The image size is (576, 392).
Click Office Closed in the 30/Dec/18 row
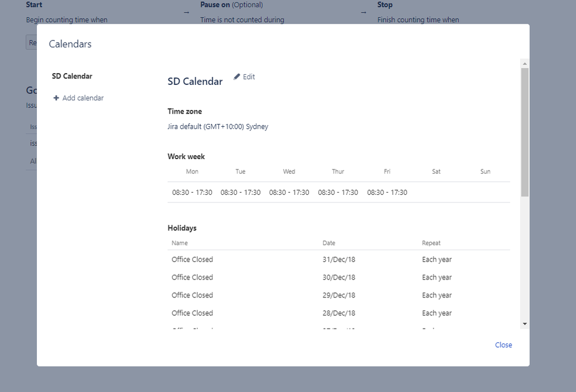192,277
